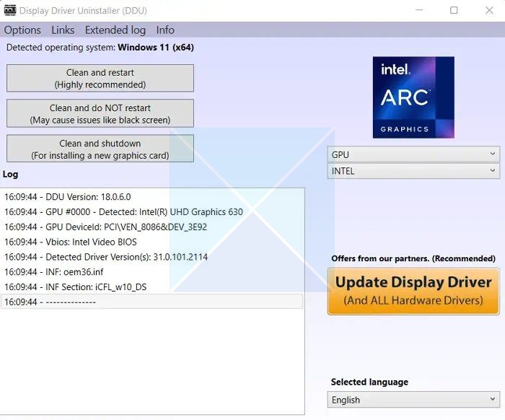Select log line Intel(R) UHD Graphics 630
This screenshot has height=420, width=505.
click(152, 212)
